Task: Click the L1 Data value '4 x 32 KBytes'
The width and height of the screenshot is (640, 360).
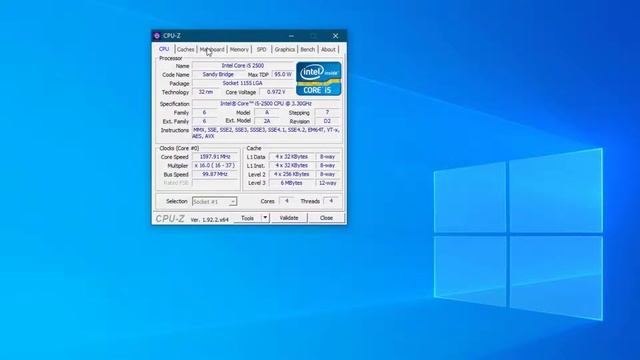Action: point(291,157)
